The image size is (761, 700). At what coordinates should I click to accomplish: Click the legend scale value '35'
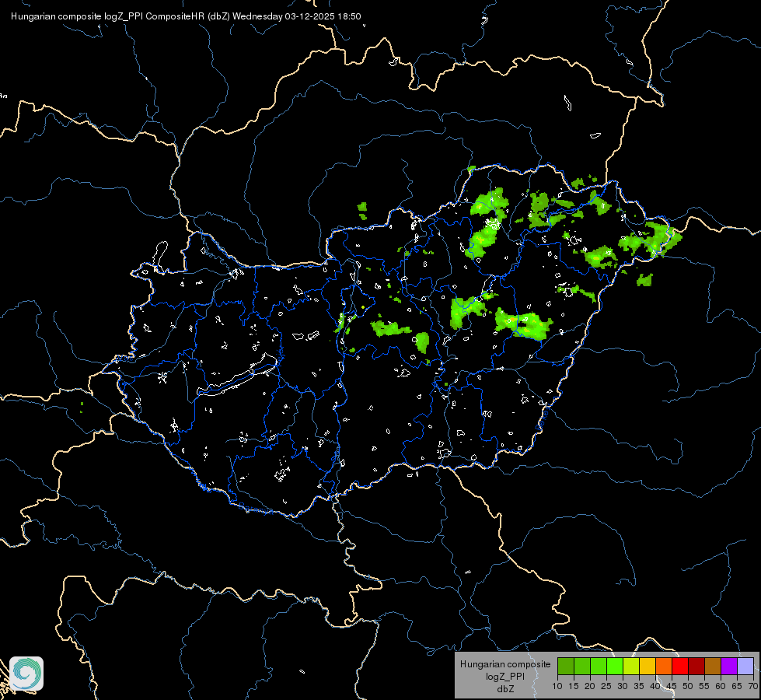[639, 686]
